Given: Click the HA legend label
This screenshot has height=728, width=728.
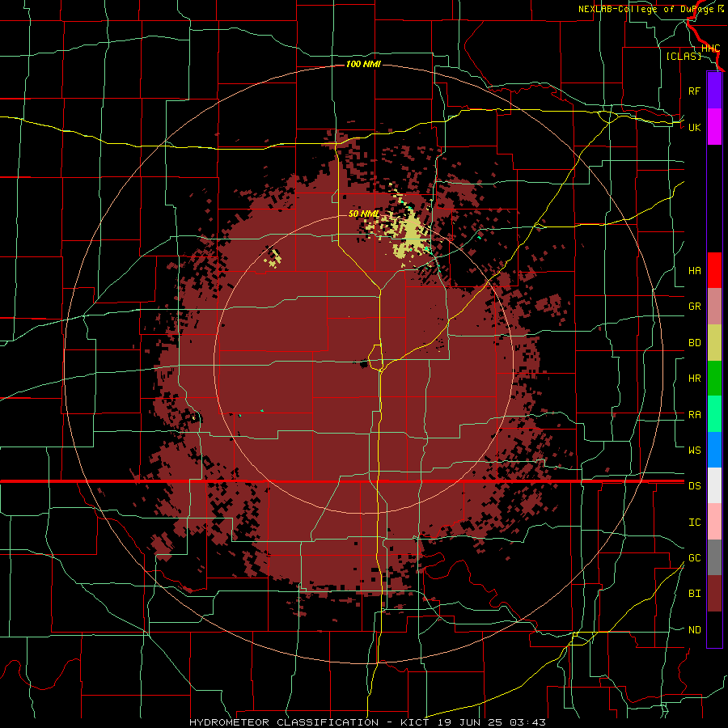Looking at the screenshot, I should point(695,270).
